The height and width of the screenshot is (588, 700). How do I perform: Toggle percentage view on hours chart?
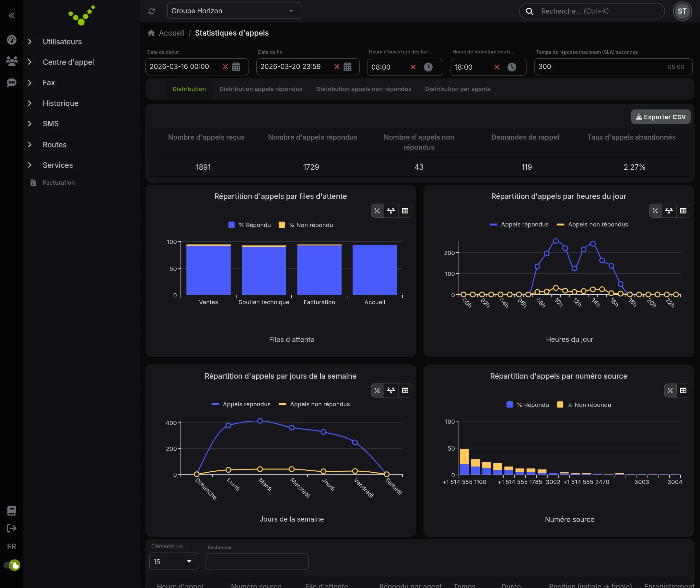(655, 211)
